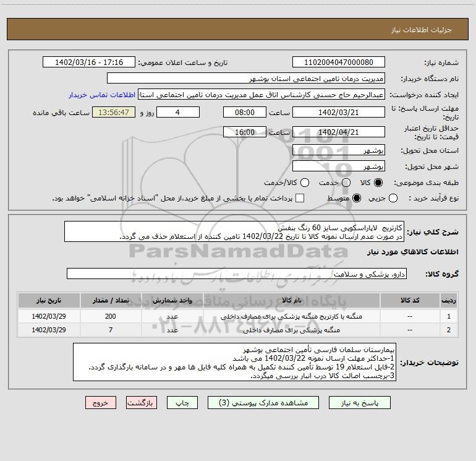Click the تاریخ نیاز column header
This screenshot has height=461, width=476.
coord(49,301)
